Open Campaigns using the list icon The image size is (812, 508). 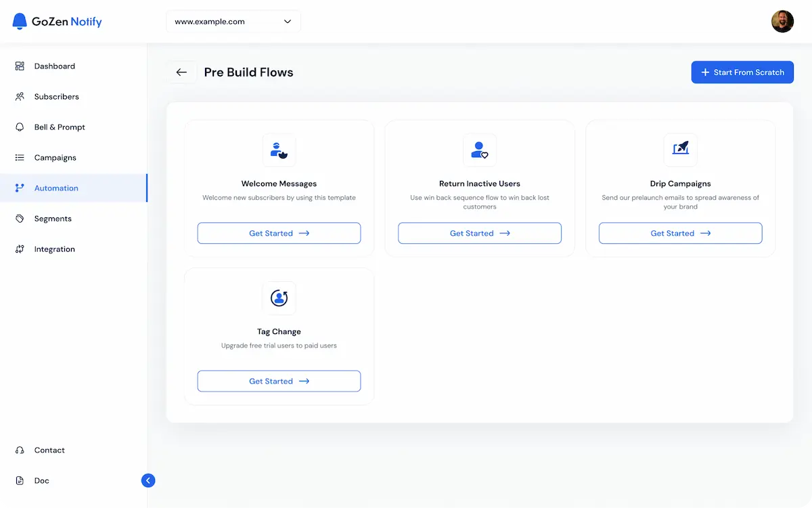[20, 157]
